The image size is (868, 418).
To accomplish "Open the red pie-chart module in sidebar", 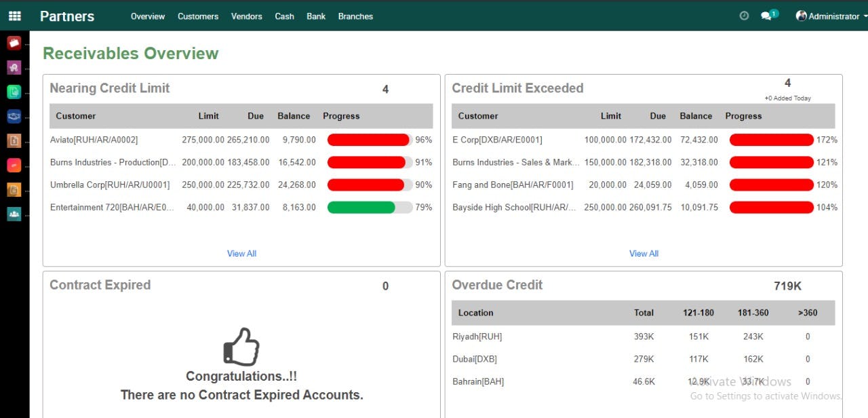I will [14, 165].
